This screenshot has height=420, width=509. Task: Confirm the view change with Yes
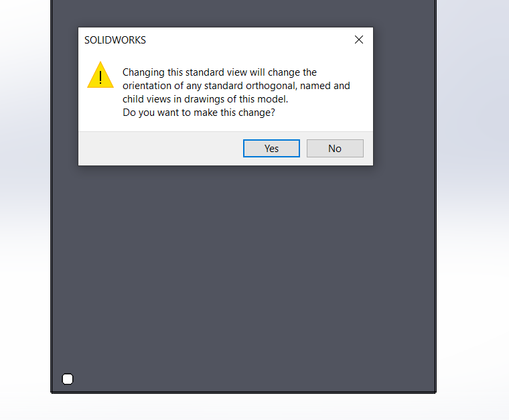click(x=271, y=148)
